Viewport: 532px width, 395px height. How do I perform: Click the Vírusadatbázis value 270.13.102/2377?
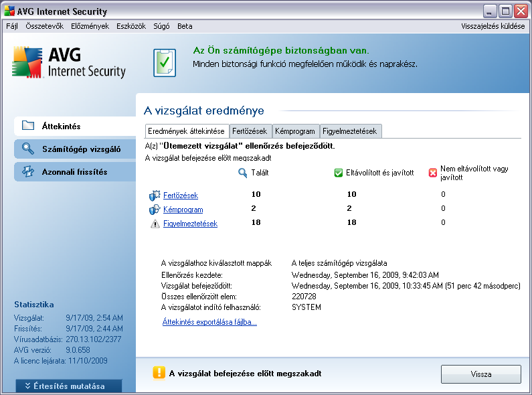point(93,339)
